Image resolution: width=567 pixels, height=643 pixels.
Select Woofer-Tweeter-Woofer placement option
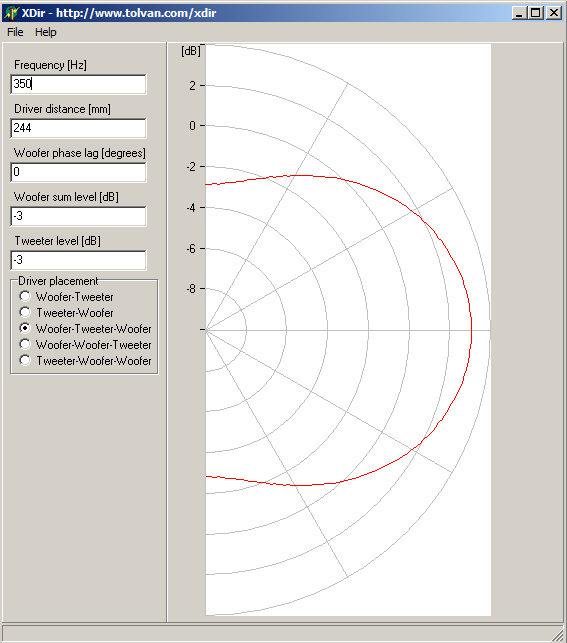[85, 328]
